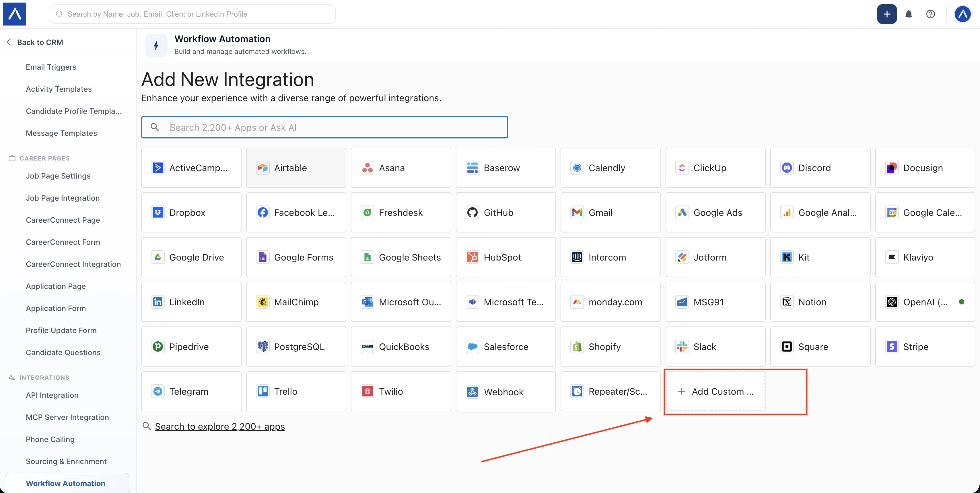Choose the Square integration
Viewport: 980px width, 493px height.
click(x=820, y=346)
